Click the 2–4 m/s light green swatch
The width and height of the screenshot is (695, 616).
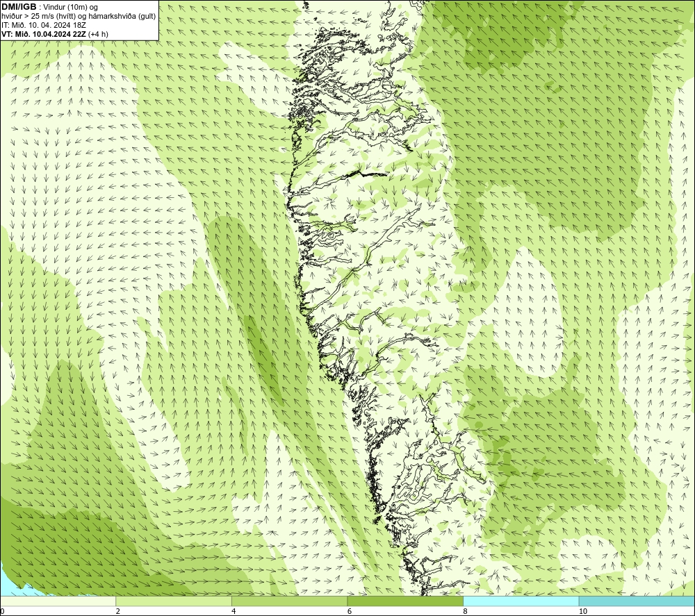pyautogui.click(x=174, y=601)
